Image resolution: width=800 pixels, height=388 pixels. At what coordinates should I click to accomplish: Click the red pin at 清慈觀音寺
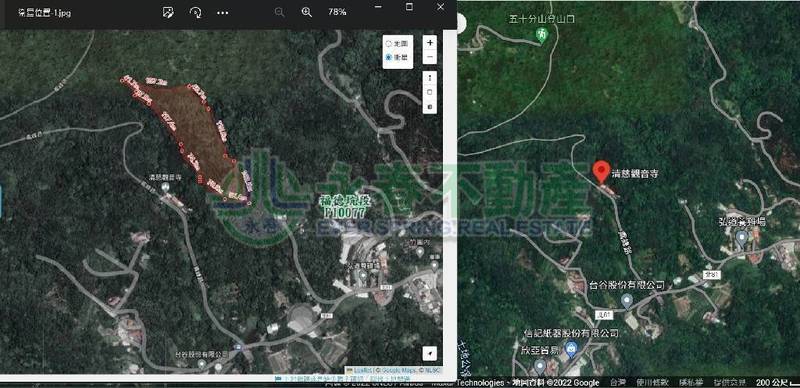pos(602,172)
